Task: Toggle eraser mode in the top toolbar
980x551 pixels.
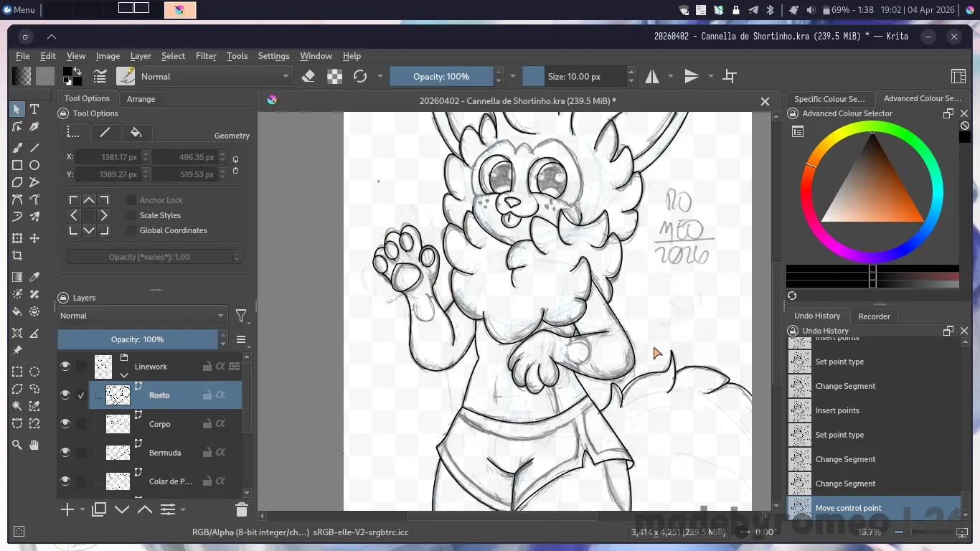Action: (308, 76)
